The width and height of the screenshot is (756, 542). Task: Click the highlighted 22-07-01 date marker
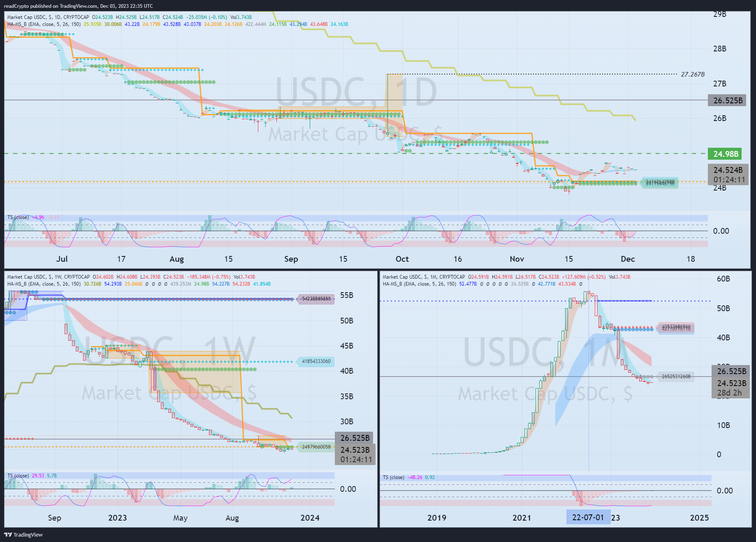(x=588, y=517)
